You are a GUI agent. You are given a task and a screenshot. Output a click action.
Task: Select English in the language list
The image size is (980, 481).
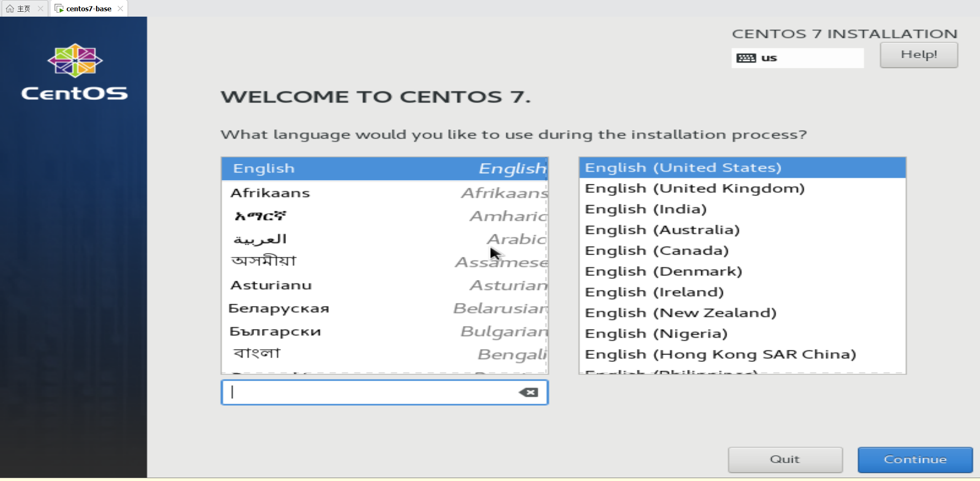click(385, 169)
